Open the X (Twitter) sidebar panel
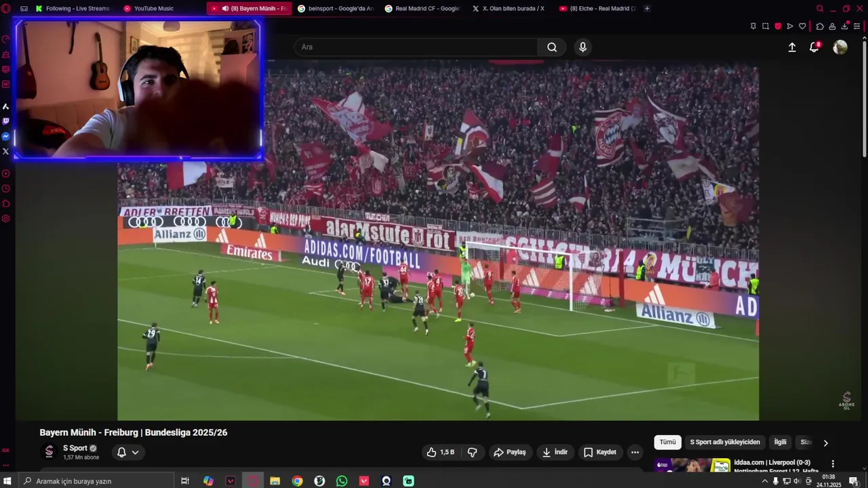This screenshot has height=488, width=868. 6,151
